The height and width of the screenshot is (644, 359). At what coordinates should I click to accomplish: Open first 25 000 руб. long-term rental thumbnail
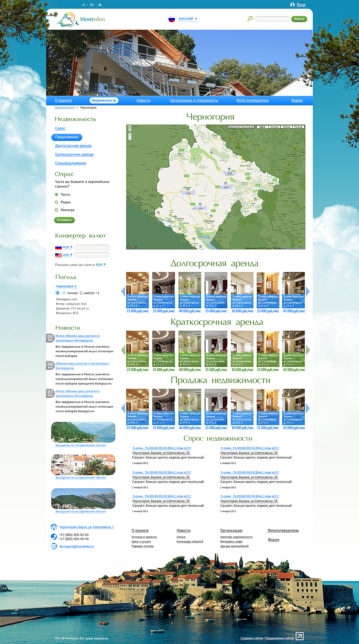pos(138,290)
